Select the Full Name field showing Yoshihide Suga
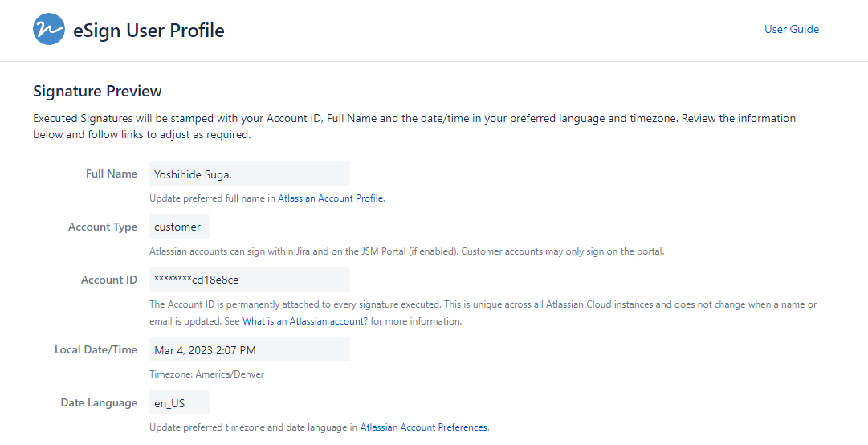This screenshot has width=868, height=445. tap(249, 174)
